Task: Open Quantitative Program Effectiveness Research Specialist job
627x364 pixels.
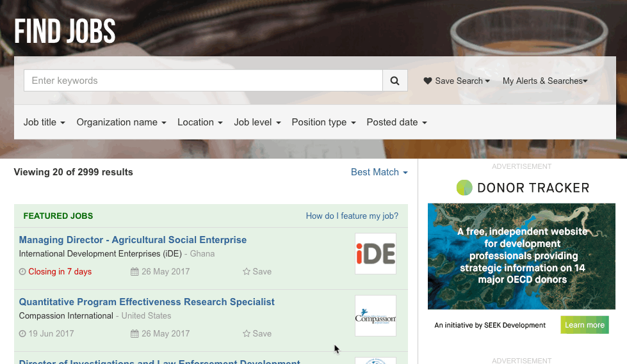Action: pos(147,302)
